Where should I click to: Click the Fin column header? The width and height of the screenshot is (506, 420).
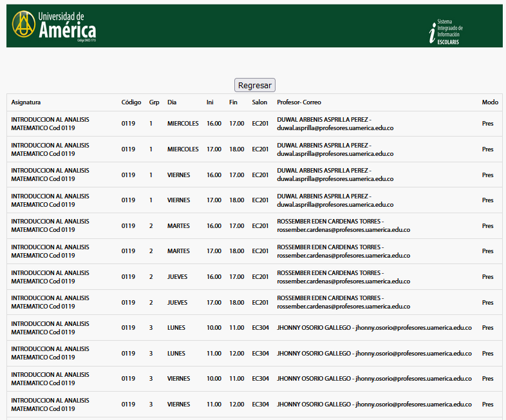233,102
